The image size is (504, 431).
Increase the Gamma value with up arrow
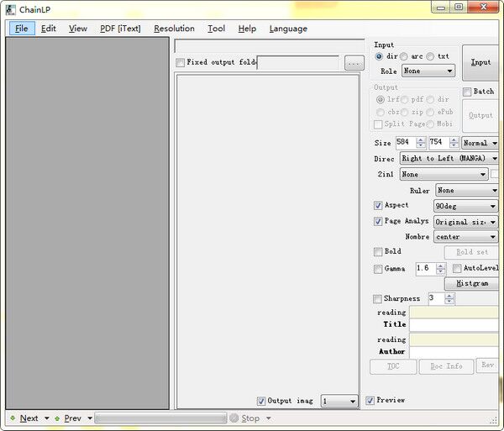(441, 265)
